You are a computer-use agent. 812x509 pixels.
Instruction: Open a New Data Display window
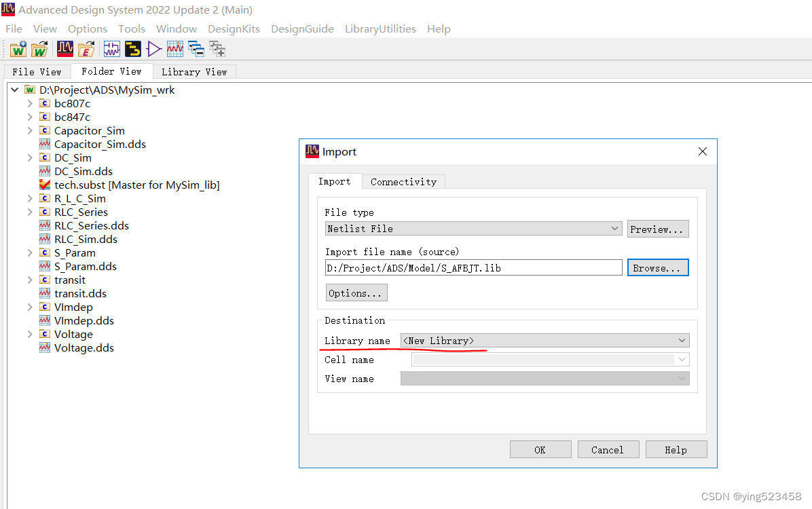pos(174,48)
